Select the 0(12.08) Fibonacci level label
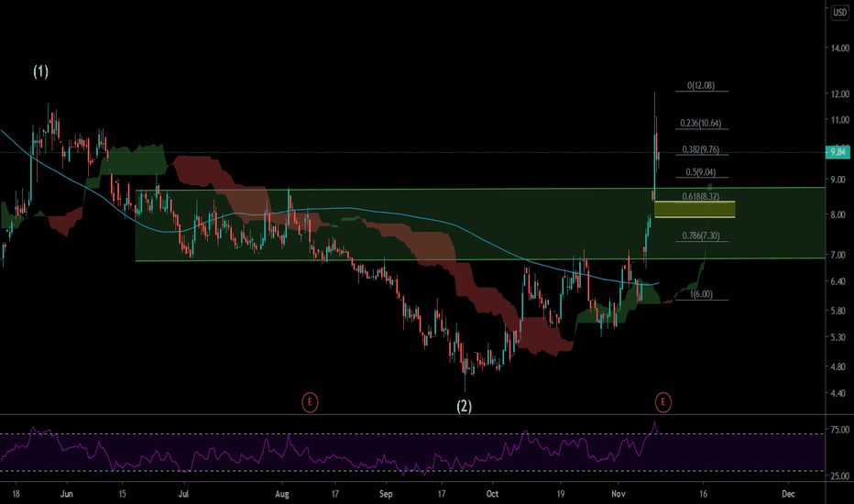 tap(700, 85)
